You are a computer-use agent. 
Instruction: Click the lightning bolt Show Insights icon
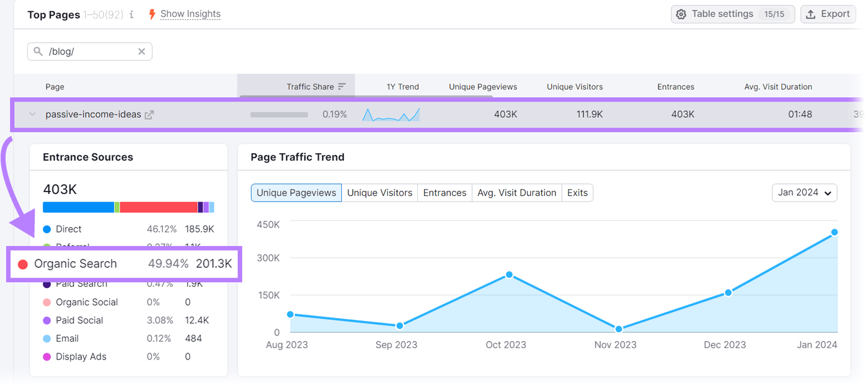pos(151,14)
